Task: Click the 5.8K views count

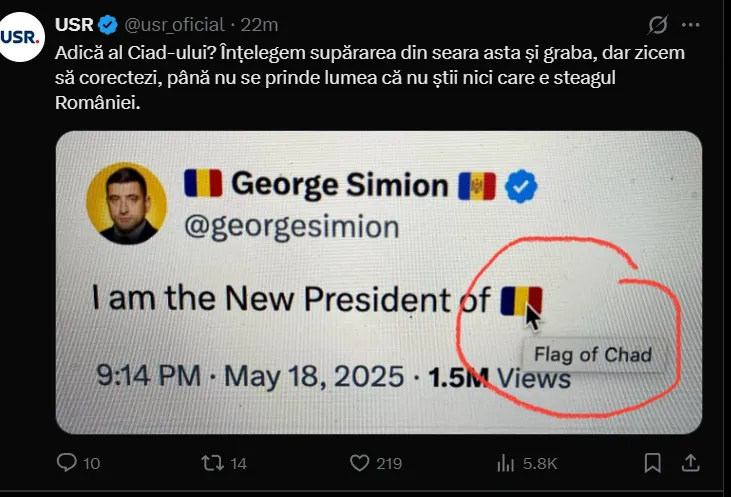Action: tap(541, 463)
